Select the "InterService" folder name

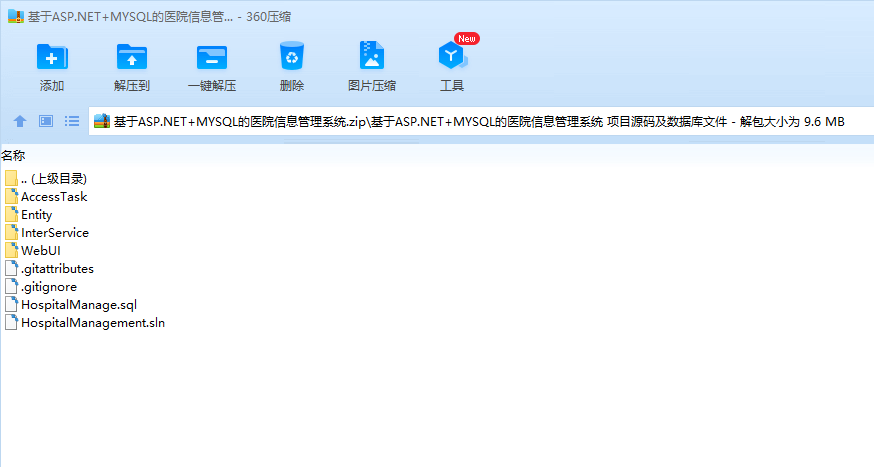coord(55,232)
